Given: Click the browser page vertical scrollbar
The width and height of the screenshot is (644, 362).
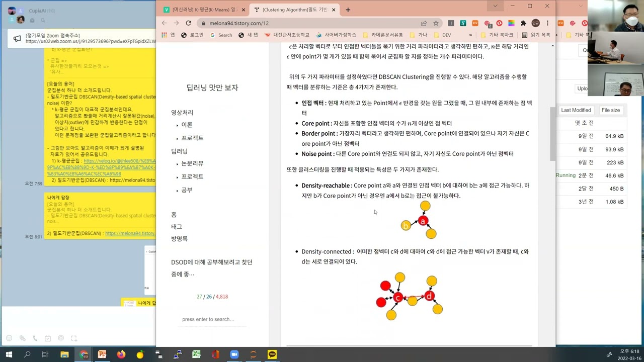Looking at the screenshot, I should (552, 133).
